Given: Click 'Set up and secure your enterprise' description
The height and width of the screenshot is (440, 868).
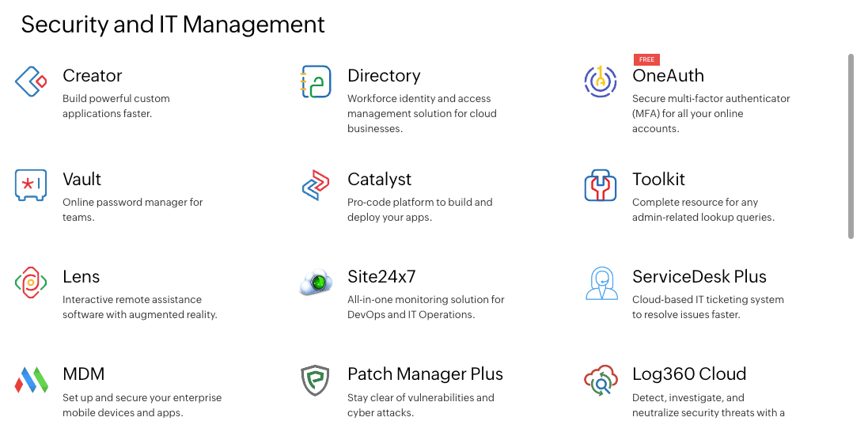Looking at the screenshot, I should tap(142, 404).
